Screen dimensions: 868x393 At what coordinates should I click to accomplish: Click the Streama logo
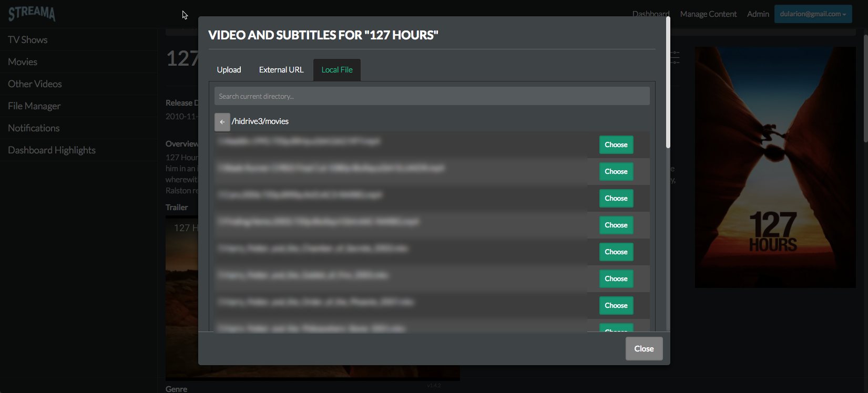(32, 14)
